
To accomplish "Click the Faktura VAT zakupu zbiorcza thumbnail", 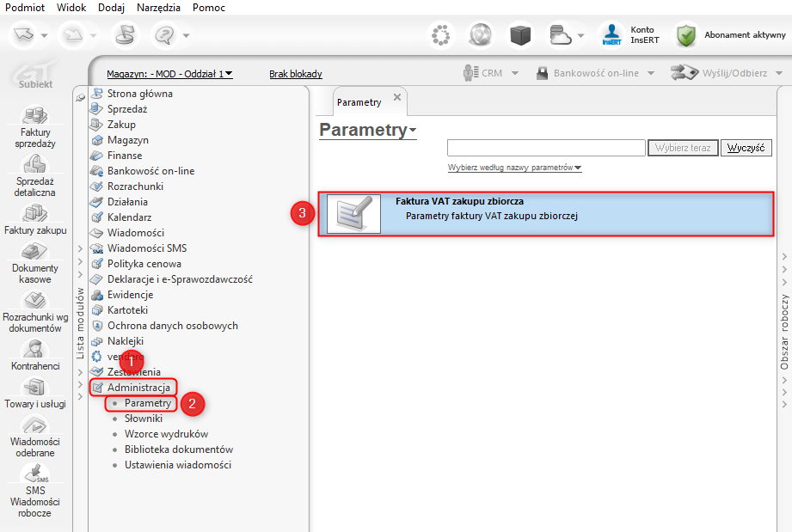I will 353,214.
